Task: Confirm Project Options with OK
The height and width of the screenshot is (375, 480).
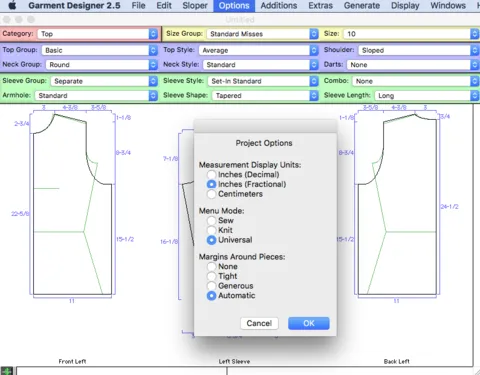Action: click(309, 323)
